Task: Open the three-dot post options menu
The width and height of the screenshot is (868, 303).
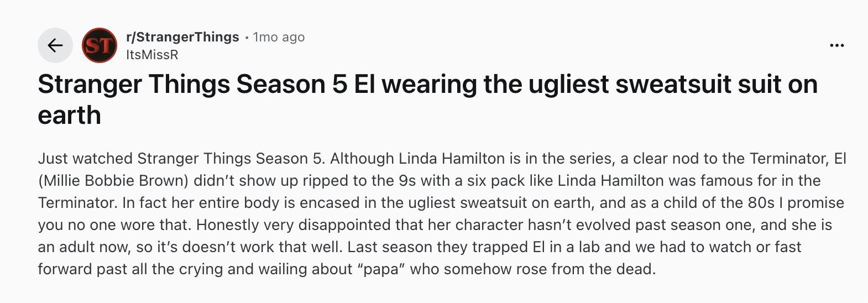Action: (x=837, y=45)
